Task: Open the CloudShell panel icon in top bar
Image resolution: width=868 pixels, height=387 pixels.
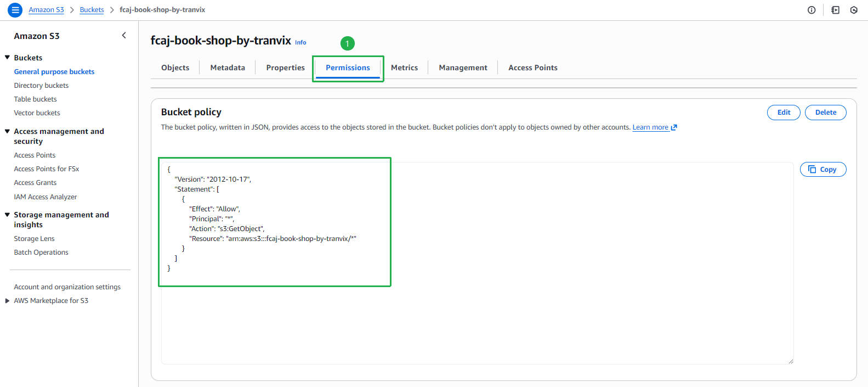Action: tap(835, 10)
